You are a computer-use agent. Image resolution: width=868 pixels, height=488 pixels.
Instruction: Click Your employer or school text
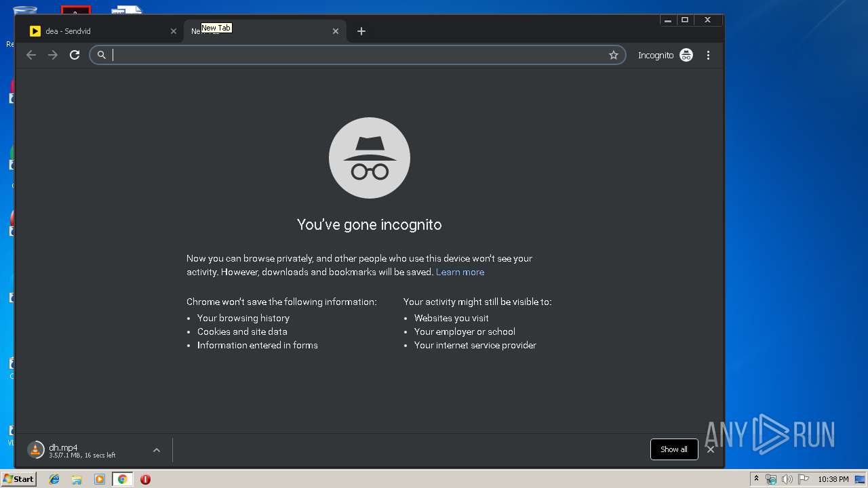[x=465, y=331]
